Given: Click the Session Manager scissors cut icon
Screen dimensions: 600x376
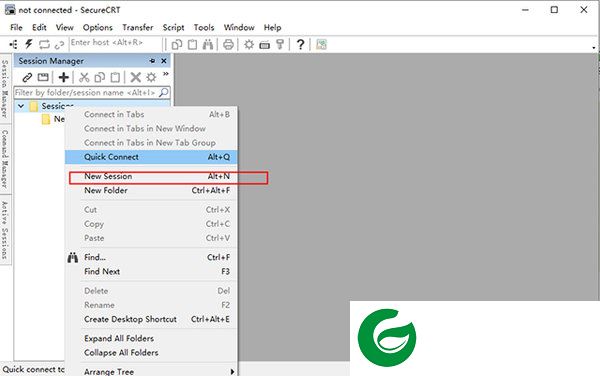Looking at the screenshot, I should click(x=84, y=77).
